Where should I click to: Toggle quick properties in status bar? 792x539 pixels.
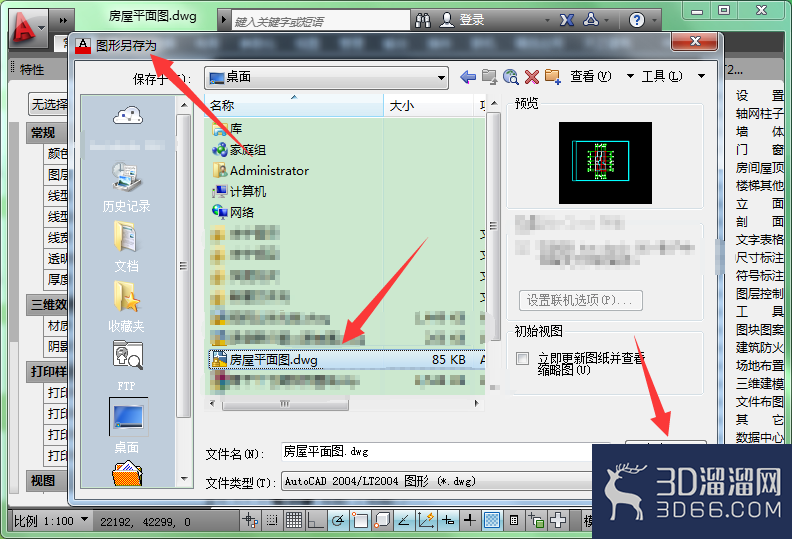514,520
